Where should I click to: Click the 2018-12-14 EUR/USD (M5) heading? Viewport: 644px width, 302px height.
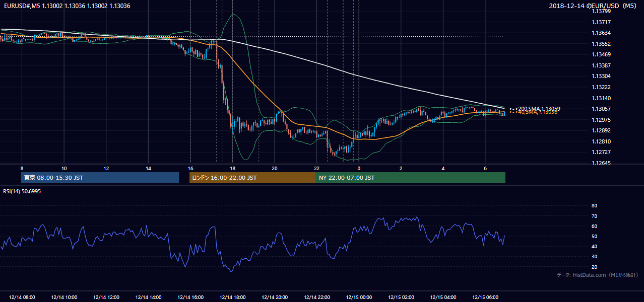(x=593, y=6)
